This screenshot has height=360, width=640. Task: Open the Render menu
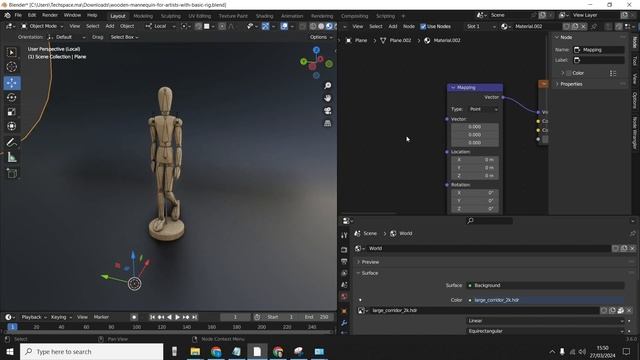(50, 15)
